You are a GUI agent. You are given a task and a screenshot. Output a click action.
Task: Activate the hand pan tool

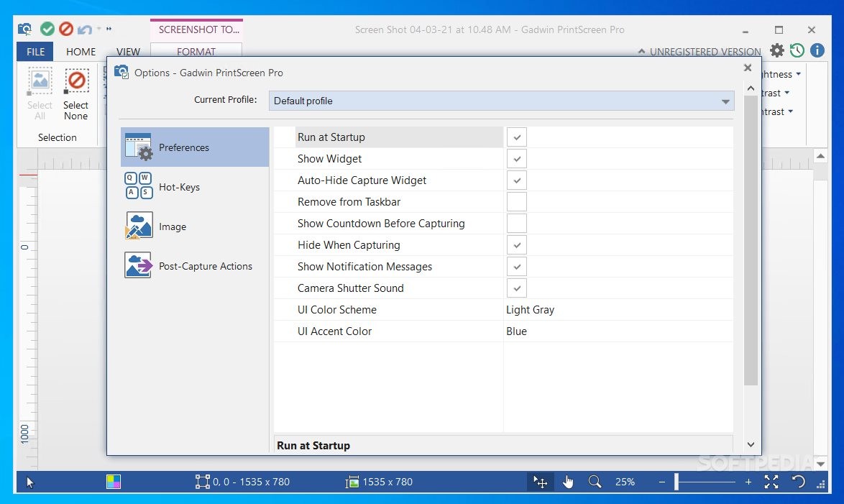click(x=567, y=482)
